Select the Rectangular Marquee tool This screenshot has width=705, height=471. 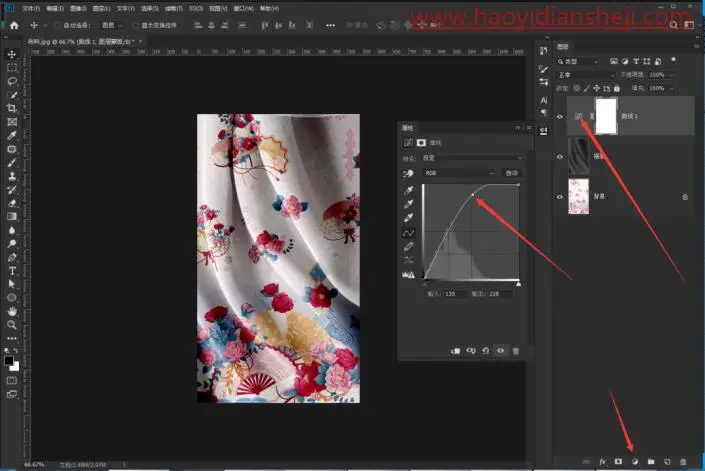[12, 68]
